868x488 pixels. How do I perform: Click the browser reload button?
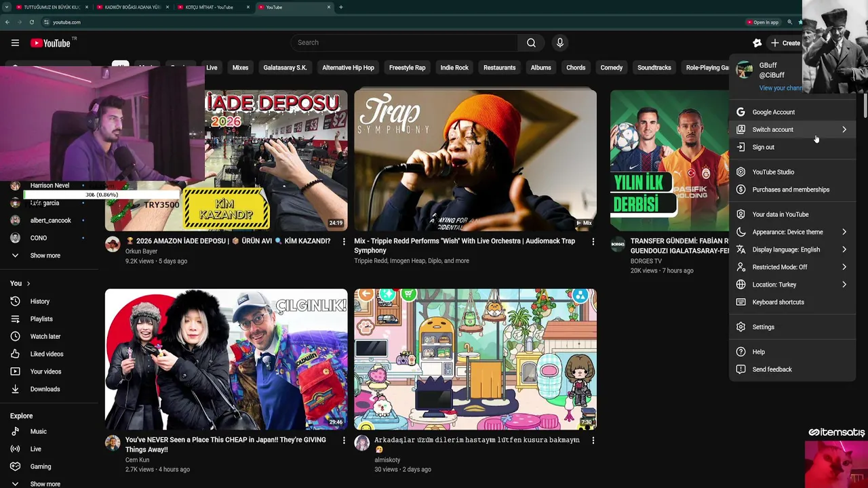click(31, 22)
